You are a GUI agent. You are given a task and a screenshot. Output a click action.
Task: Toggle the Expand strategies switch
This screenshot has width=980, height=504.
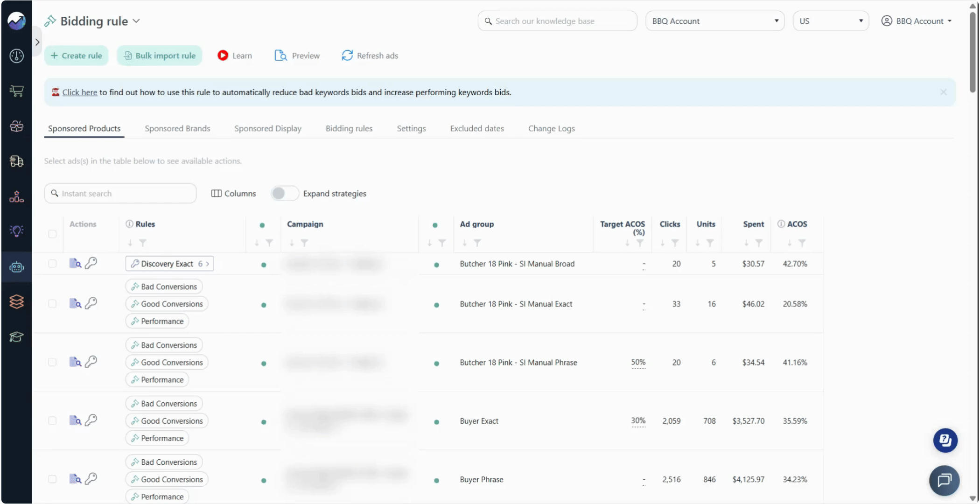(x=285, y=193)
